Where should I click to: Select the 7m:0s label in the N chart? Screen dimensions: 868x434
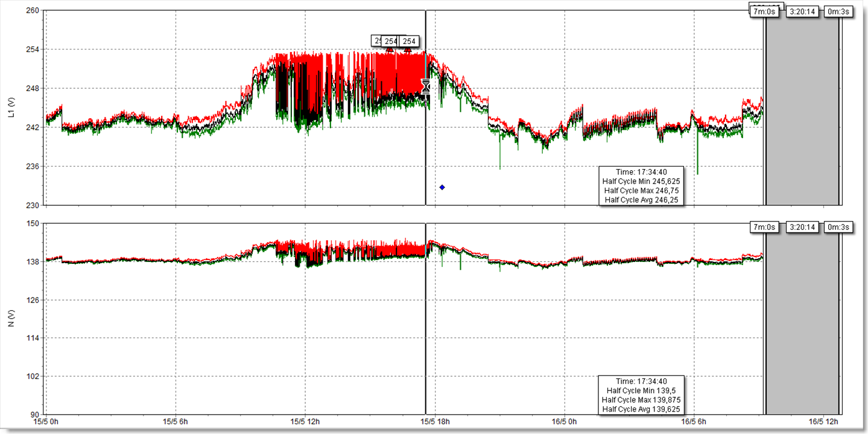(x=766, y=227)
